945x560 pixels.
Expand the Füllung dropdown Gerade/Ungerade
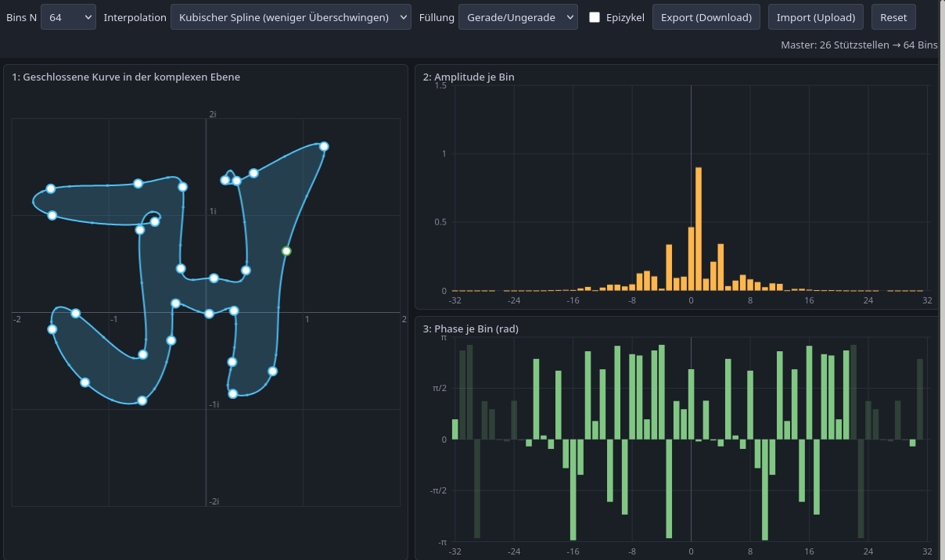coord(518,17)
